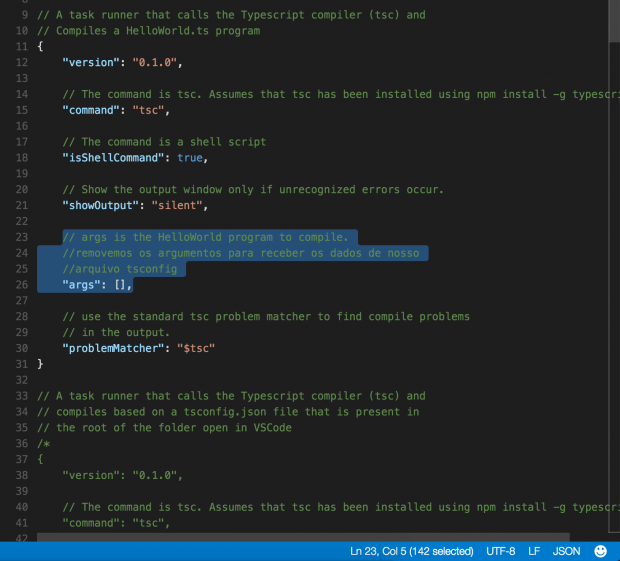The width and height of the screenshot is (620, 561).
Task: Click "command": "tsc" on line 41
Action: click(x=116, y=523)
